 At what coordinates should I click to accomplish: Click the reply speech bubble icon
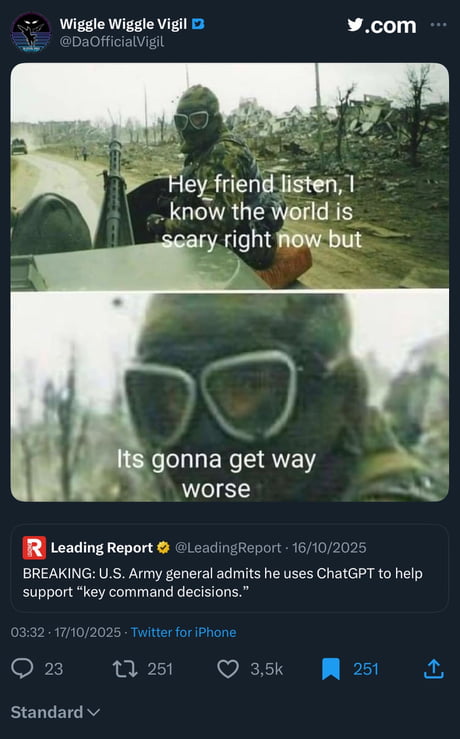pos(22,668)
